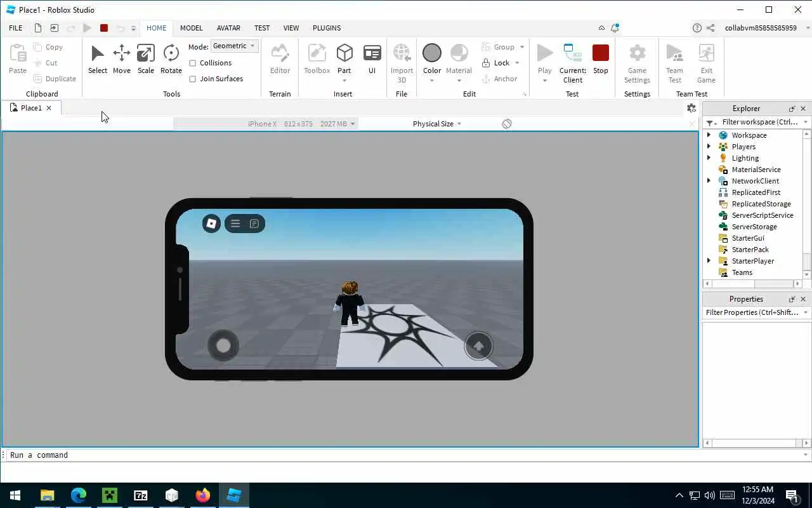
Task: Switch to the VIEW tab
Action: [291, 28]
